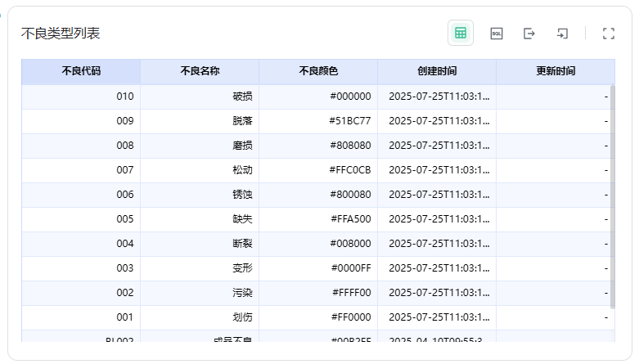
Task: Select color code #51BC77 cell
Action: pos(350,121)
